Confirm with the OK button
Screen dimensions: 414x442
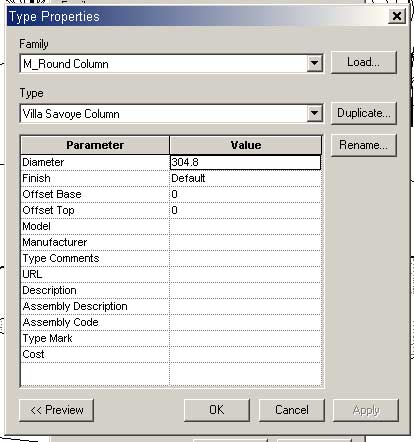[217, 410]
